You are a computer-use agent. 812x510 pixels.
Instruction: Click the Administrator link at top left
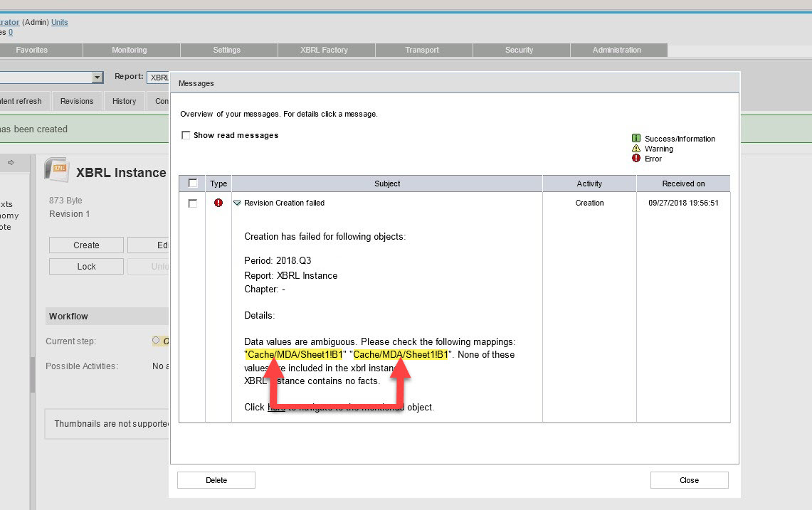9,22
